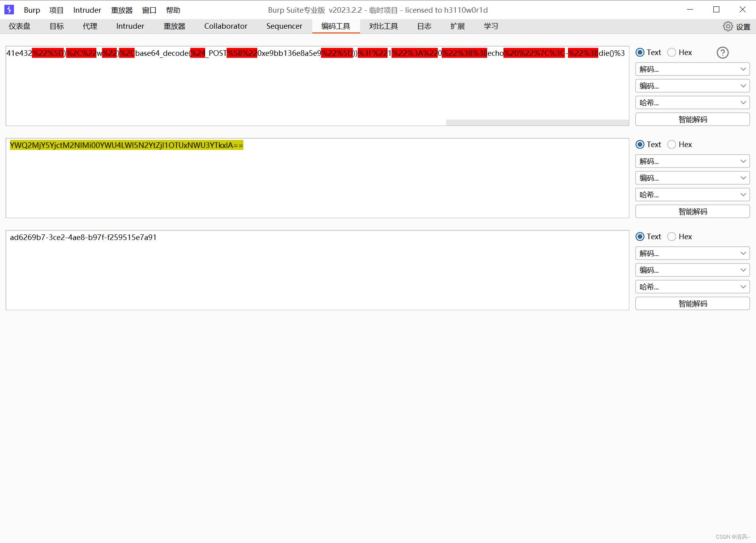Click decoded text ad6269b7-3ce2-4ae8-b97f-f259515e7a91

[83, 237]
